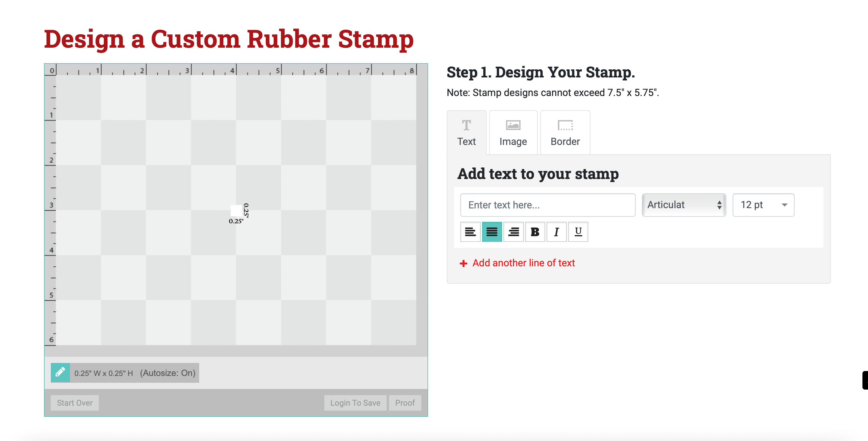The height and width of the screenshot is (441, 868).
Task: Select the right-align text icon
Action: coord(512,232)
